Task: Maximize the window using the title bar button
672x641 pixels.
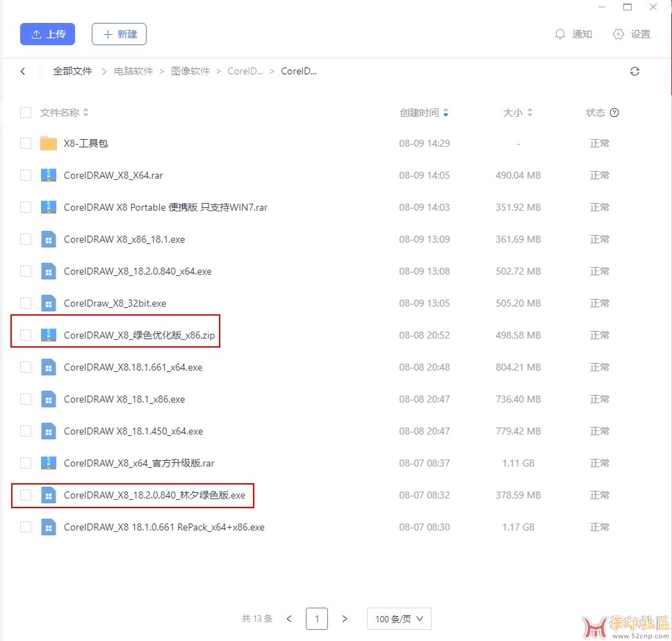Action: tap(628, 7)
